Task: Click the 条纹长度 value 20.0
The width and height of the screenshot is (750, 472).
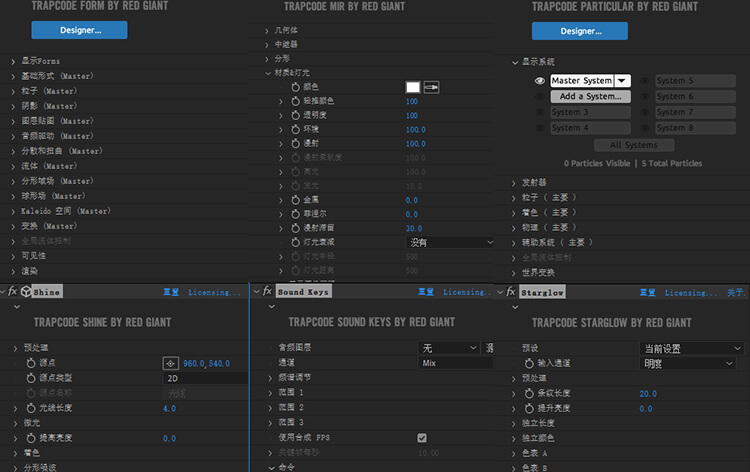Action: pyautogui.click(x=648, y=394)
